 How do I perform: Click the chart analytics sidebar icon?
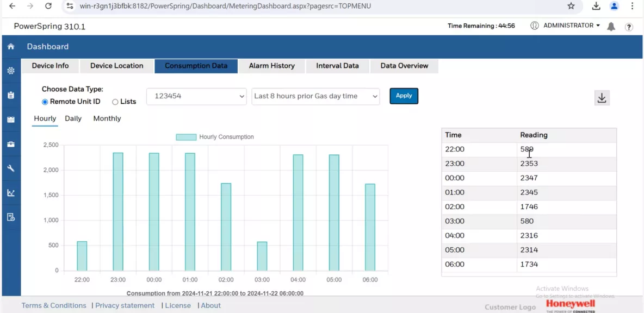click(x=10, y=193)
